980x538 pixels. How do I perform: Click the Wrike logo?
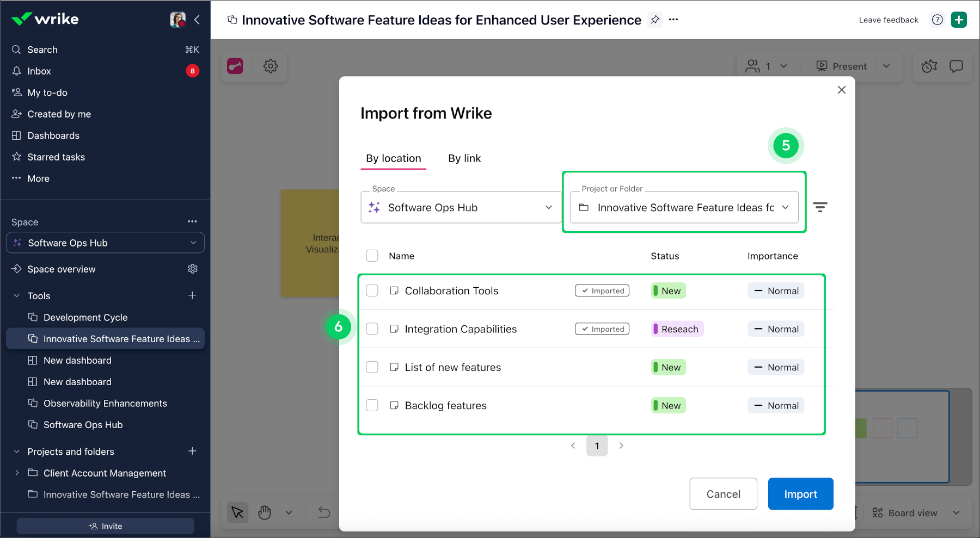click(45, 19)
